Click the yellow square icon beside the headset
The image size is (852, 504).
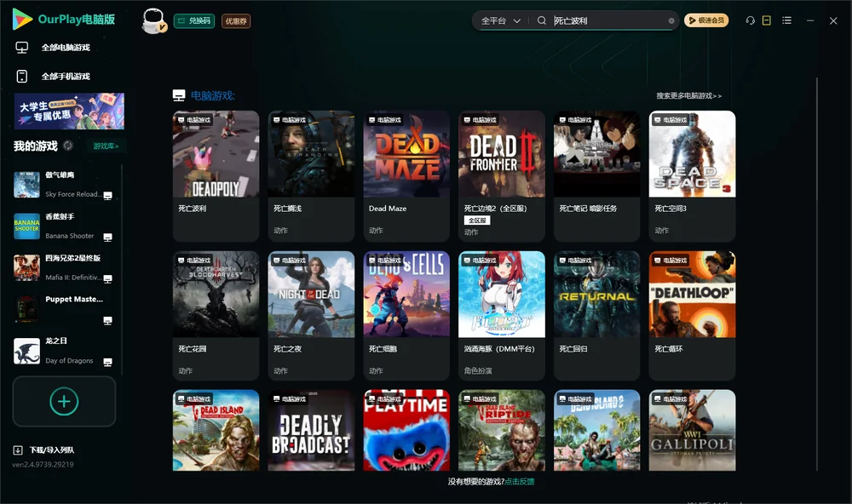(x=767, y=20)
